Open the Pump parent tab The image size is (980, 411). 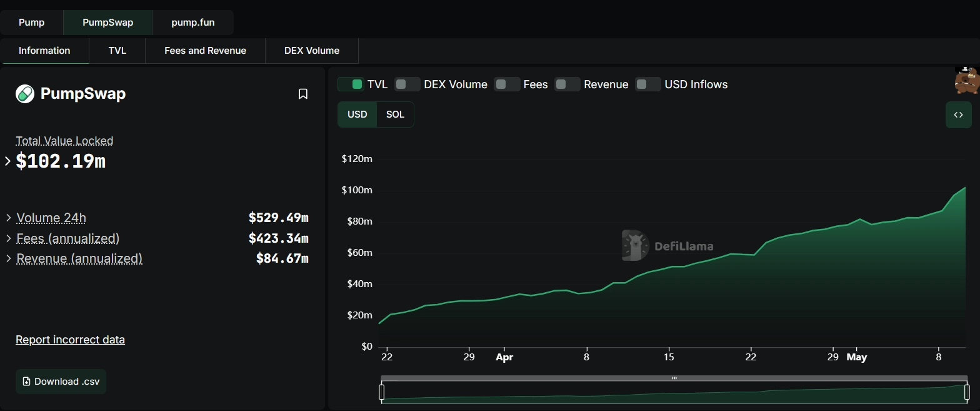[x=31, y=23]
